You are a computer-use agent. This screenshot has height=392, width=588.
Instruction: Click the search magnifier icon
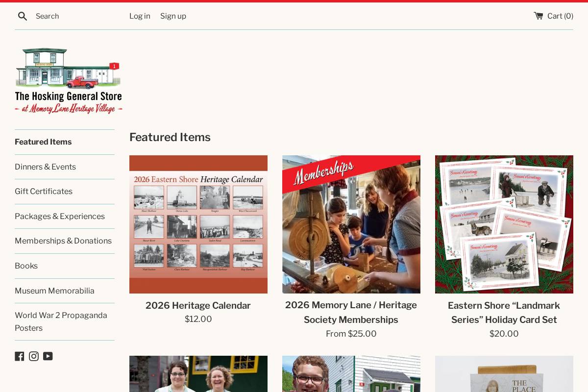pyautogui.click(x=23, y=16)
